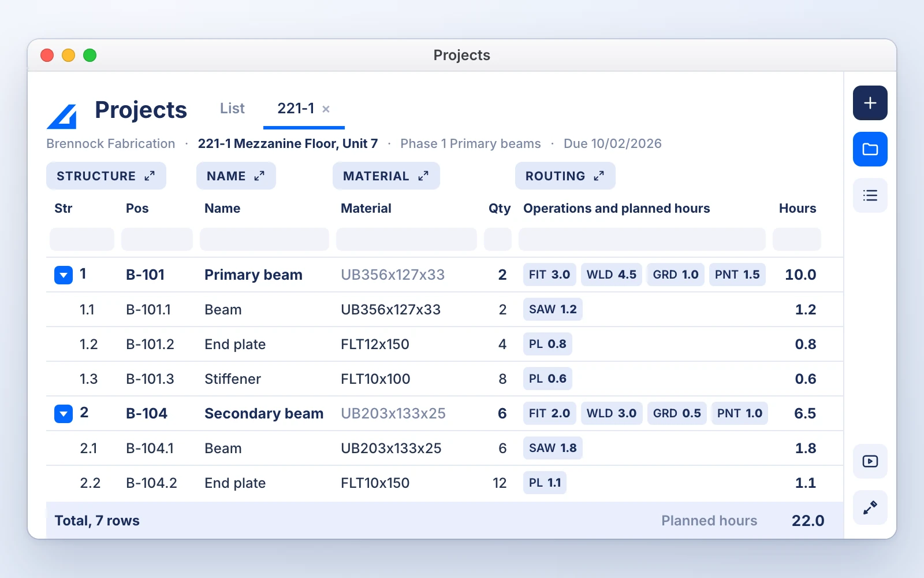This screenshot has height=578, width=924.
Task: Click the Material column header
Action: pyautogui.click(x=366, y=208)
